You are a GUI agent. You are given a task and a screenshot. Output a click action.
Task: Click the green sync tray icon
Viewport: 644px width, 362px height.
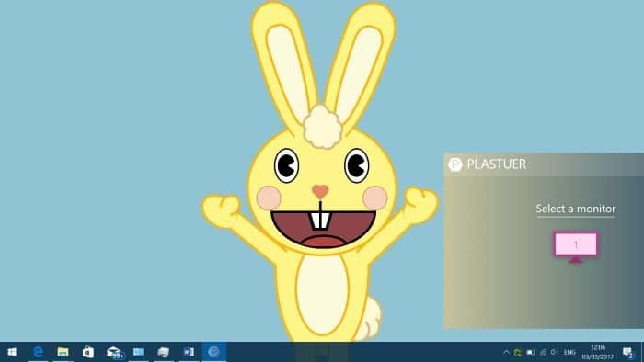(518, 352)
